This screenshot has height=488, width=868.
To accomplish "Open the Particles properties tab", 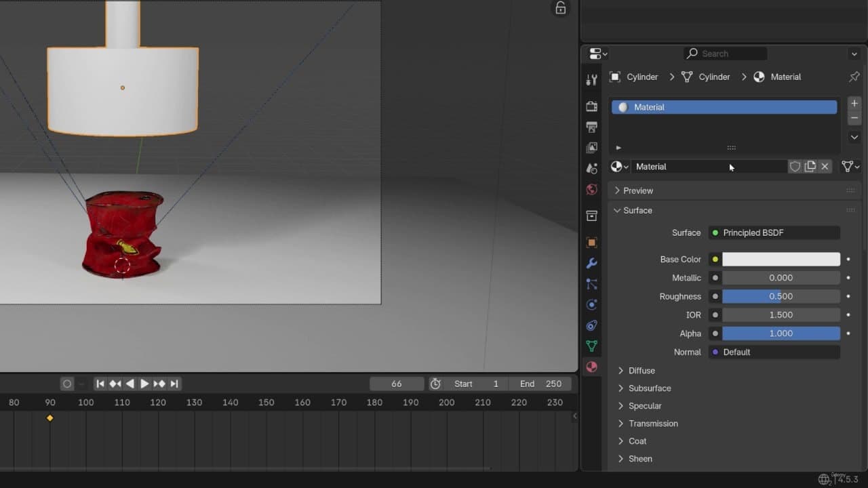I will [x=591, y=285].
